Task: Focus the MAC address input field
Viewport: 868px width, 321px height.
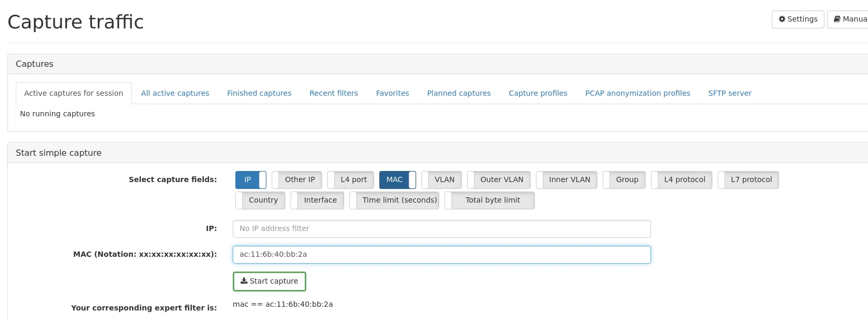Action: [x=441, y=255]
